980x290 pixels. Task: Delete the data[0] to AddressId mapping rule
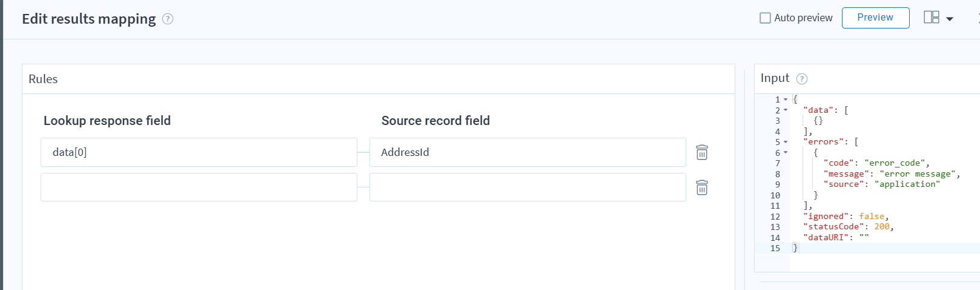pyautogui.click(x=701, y=152)
